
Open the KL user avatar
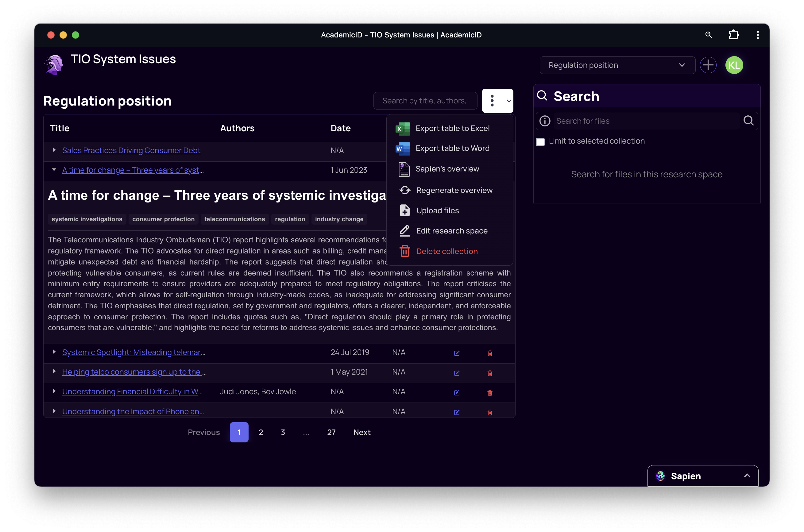[734, 65]
